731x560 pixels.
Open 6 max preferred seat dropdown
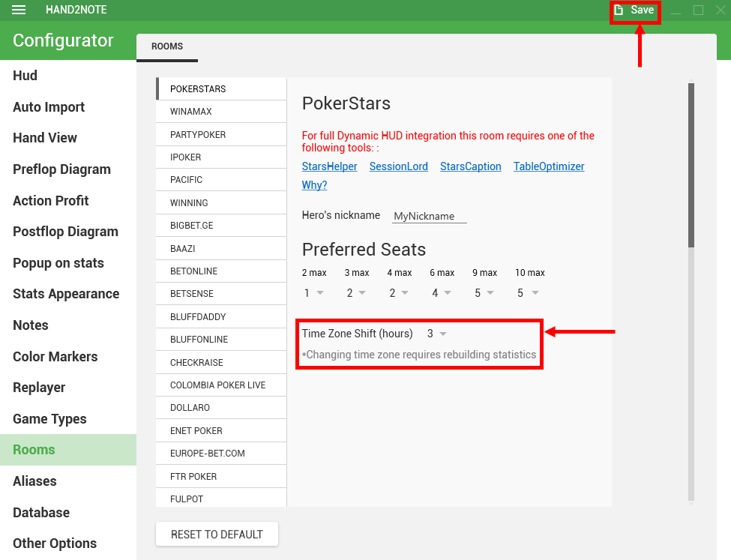(442, 293)
